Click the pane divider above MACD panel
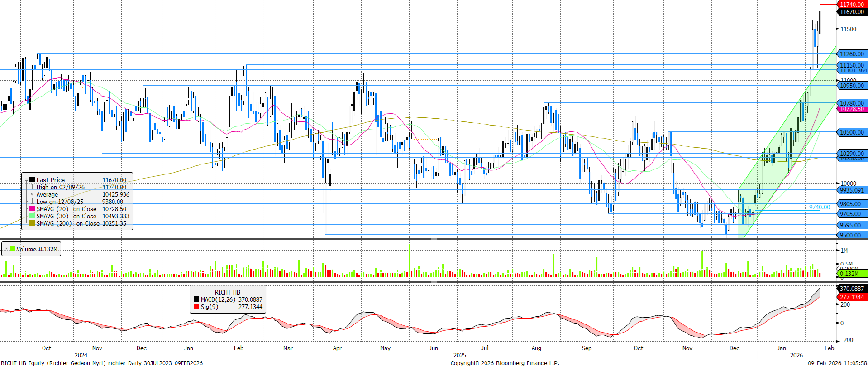The width and height of the screenshot is (868, 367). click(434, 282)
